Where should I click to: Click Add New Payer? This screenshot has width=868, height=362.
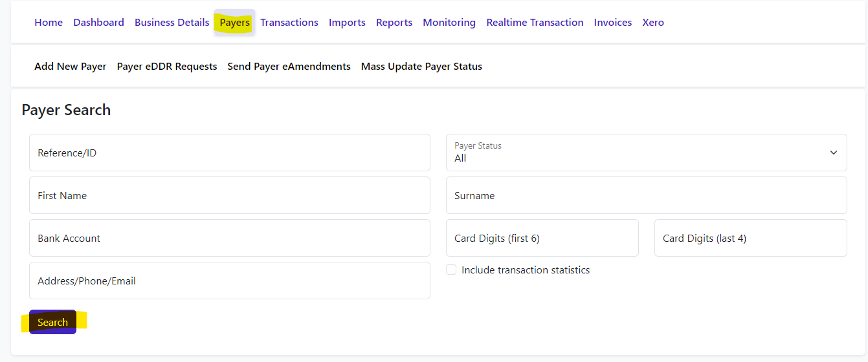coord(71,67)
